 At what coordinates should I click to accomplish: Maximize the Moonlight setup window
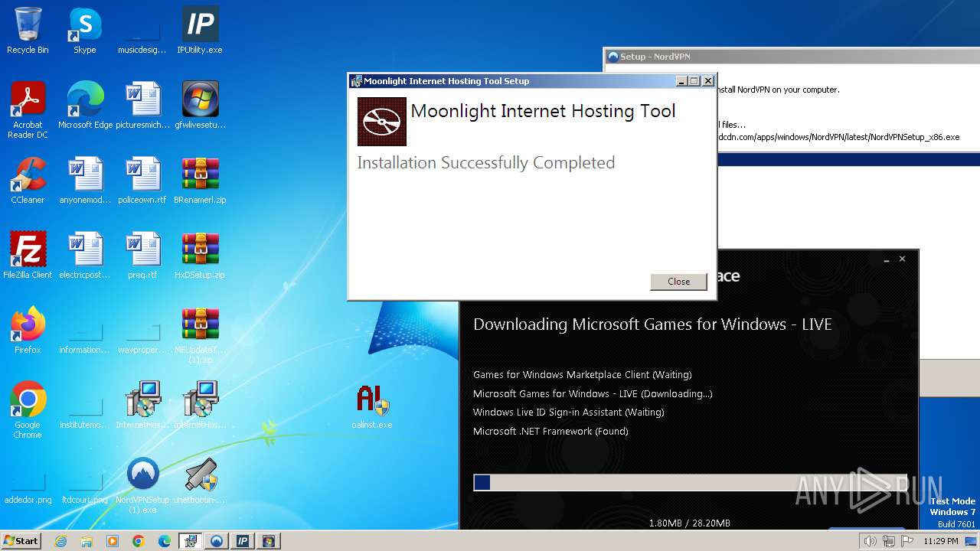(x=695, y=81)
